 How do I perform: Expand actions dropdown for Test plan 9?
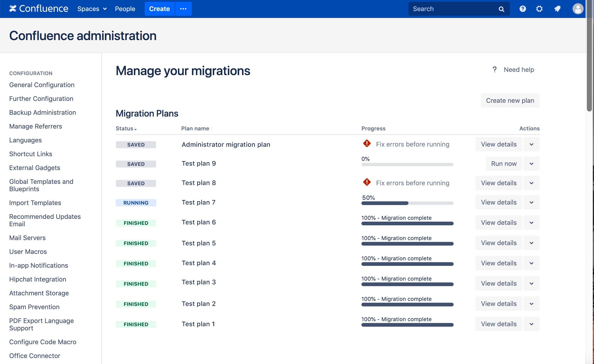(x=531, y=164)
